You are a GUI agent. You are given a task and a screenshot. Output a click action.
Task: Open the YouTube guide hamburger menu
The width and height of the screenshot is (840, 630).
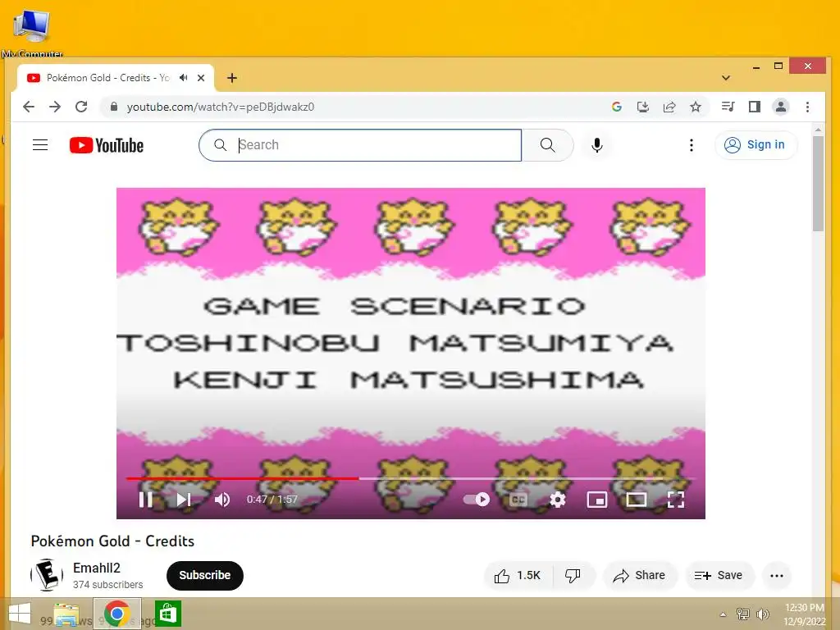pos(40,144)
